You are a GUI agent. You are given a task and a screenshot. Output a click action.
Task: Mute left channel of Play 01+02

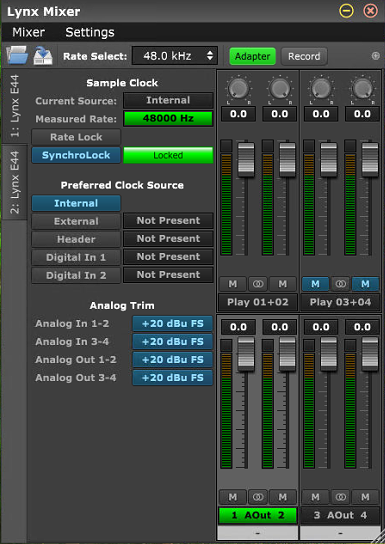[x=233, y=284]
